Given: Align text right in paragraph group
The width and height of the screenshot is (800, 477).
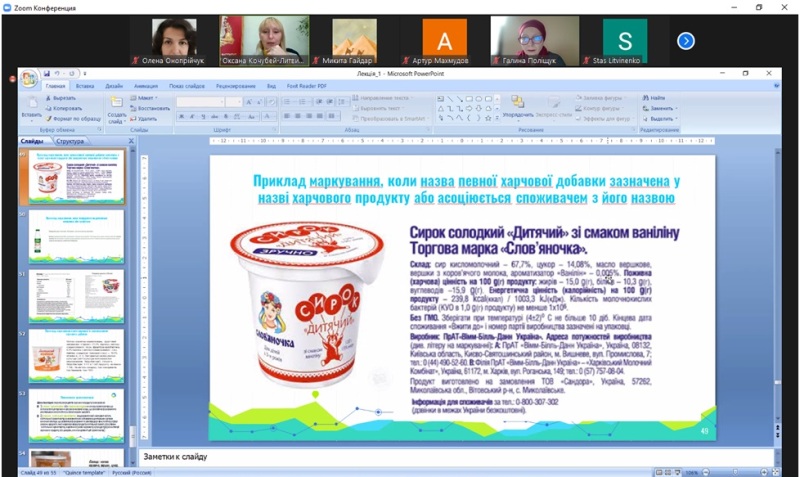Looking at the screenshot, I should point(309,116).
